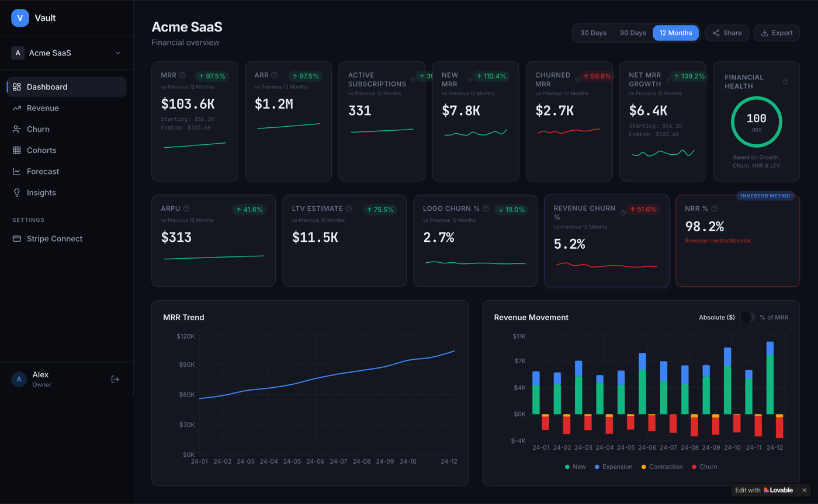Select the 30 Days range
The height and width of the screenshot is (504, 818).
[x=593, y=33]
